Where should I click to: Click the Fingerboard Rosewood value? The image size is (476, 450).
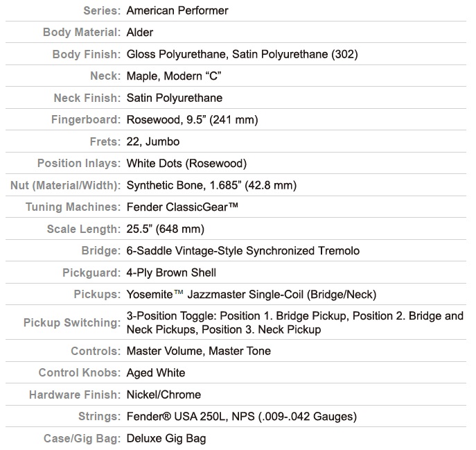point(192,120)
